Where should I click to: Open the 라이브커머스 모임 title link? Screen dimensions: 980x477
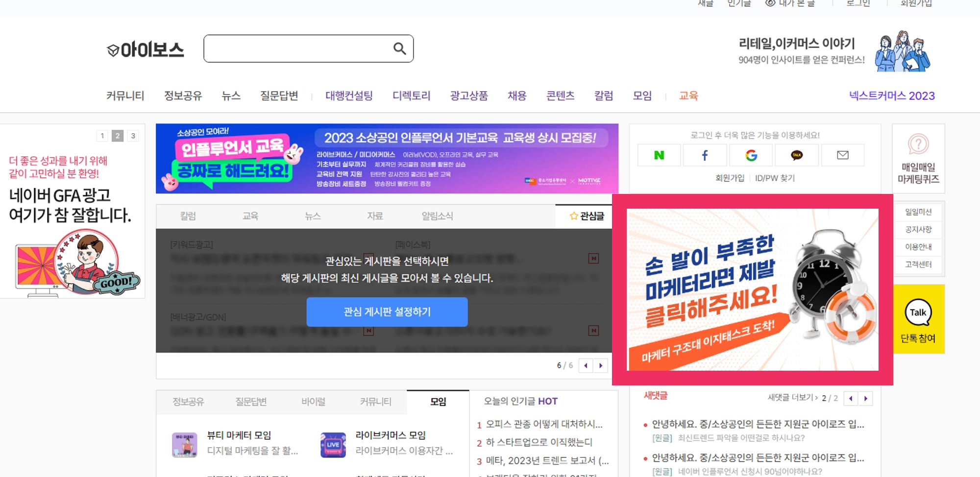pyautogui.click(x=391, y=435)
